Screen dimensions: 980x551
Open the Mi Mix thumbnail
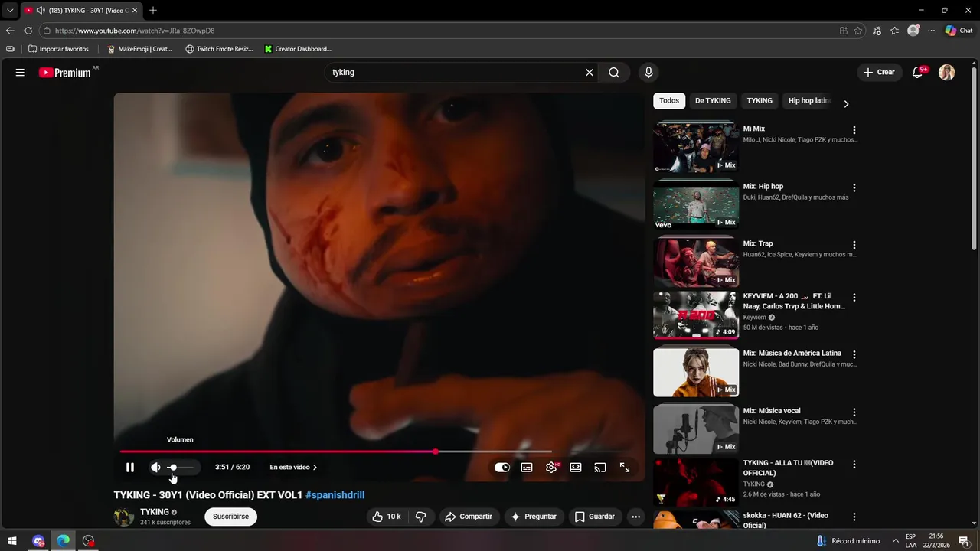pyautogui.click(x=696, y=147)
